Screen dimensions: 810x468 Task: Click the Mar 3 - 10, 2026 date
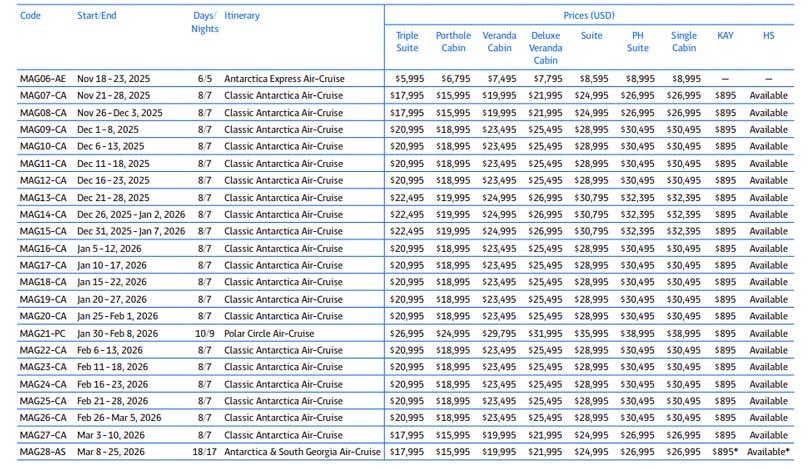[111, 435]
